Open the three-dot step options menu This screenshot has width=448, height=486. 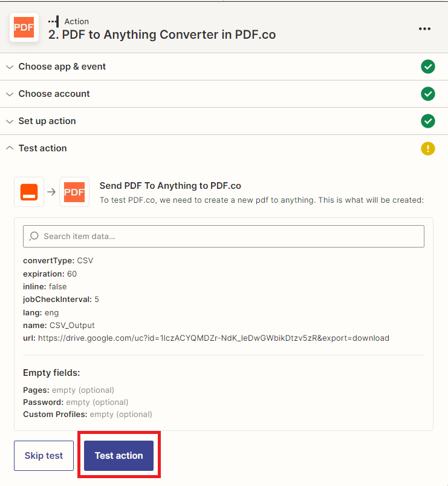click(x=424, y=28)
